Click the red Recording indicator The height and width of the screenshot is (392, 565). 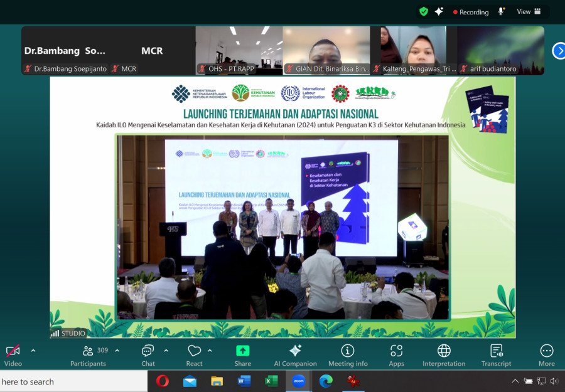point(471,12)
